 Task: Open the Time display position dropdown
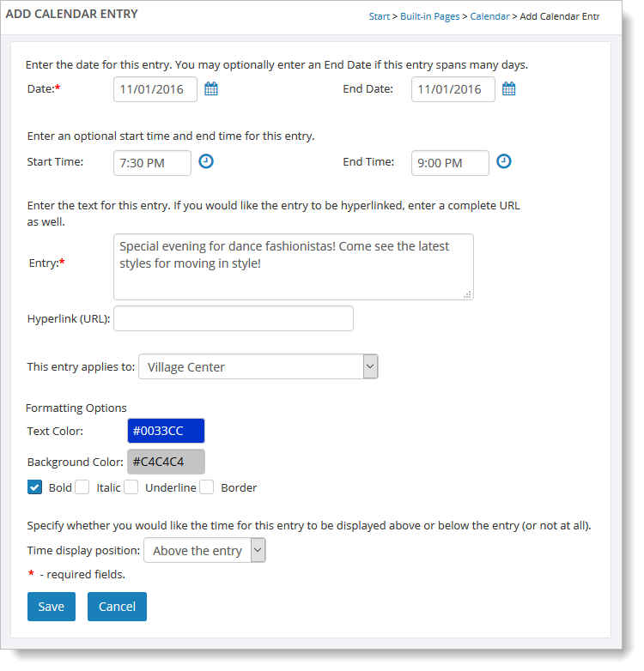(204, 551)
